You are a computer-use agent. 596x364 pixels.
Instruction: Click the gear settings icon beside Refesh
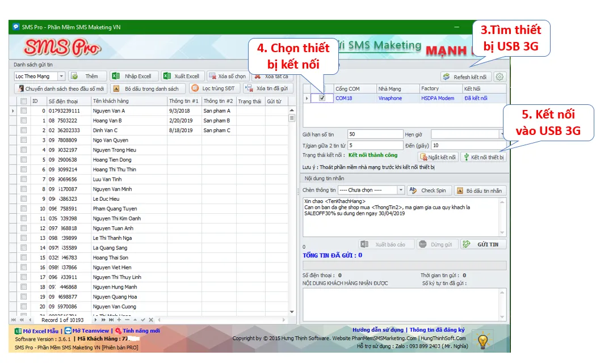point(500,77)
